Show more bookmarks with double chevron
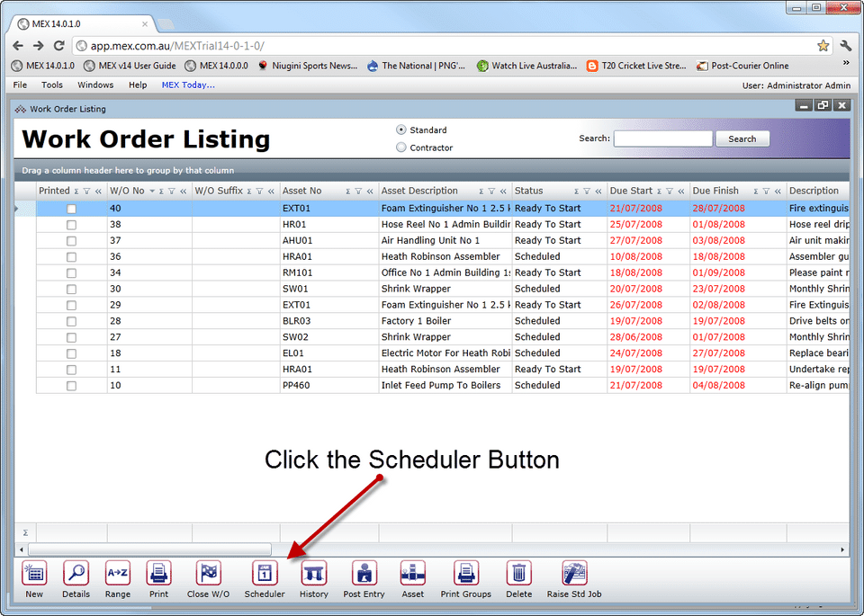864x616 pixels. (x=846, y=63)
